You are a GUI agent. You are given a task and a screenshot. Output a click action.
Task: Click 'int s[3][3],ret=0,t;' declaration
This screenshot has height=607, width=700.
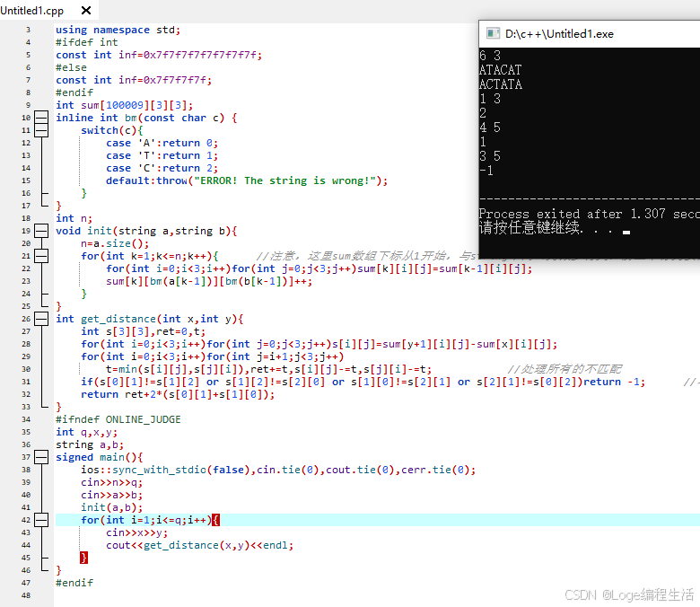click(x=144, y=331)
